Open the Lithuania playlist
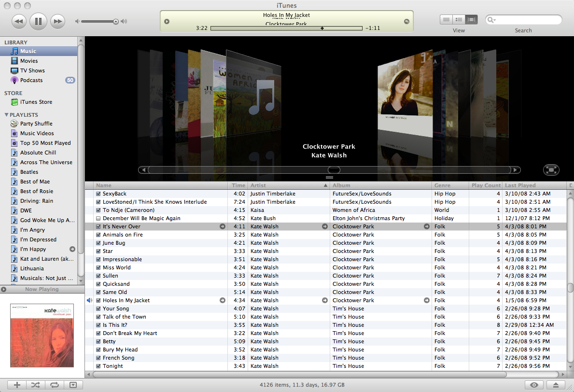This screenshot has width=574, height=392. (39, 268)
